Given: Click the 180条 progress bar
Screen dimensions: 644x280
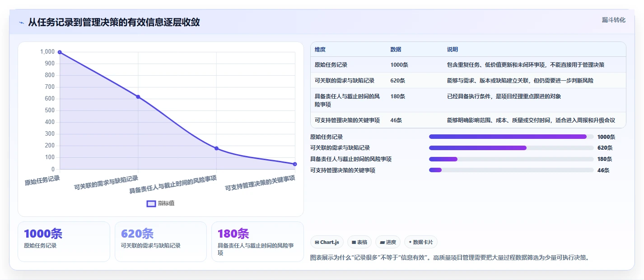Looking at the screenshot, I should click(511, 159).
